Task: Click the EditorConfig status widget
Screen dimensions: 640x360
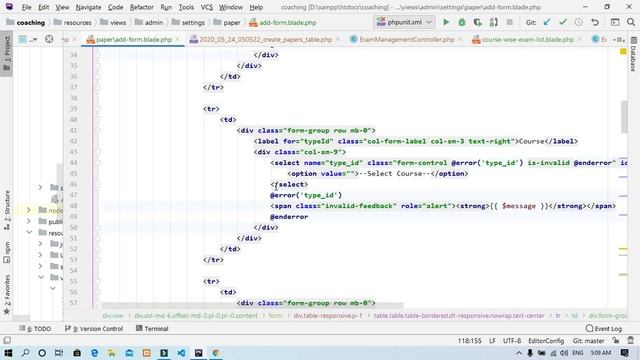Action: click(546, 340)
